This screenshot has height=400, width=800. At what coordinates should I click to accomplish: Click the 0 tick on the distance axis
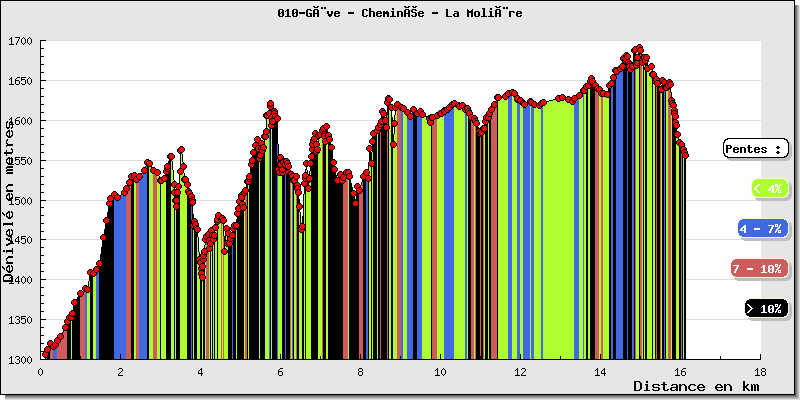click(x=40, y=371)
